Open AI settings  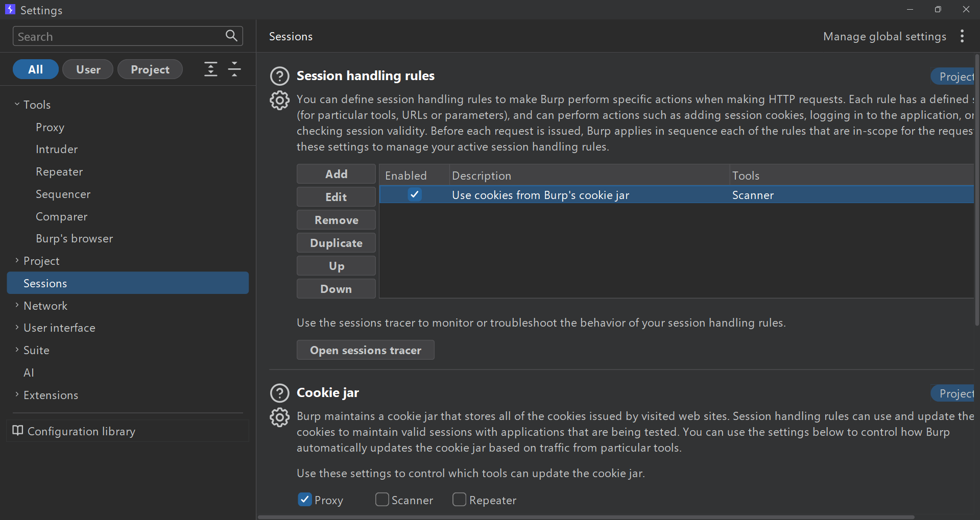[29, 373]
